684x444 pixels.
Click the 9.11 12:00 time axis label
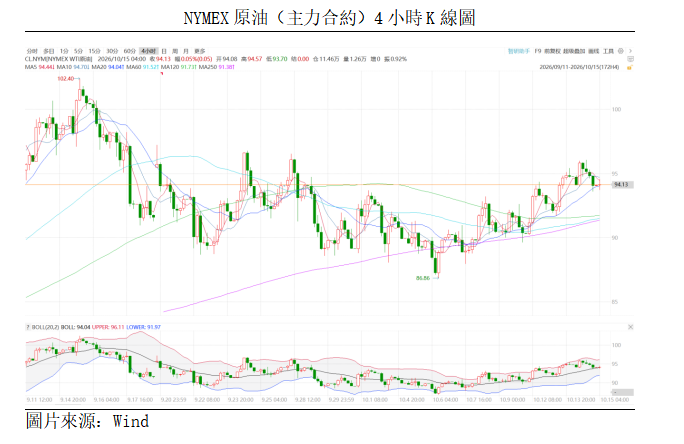tap(39, 400)
